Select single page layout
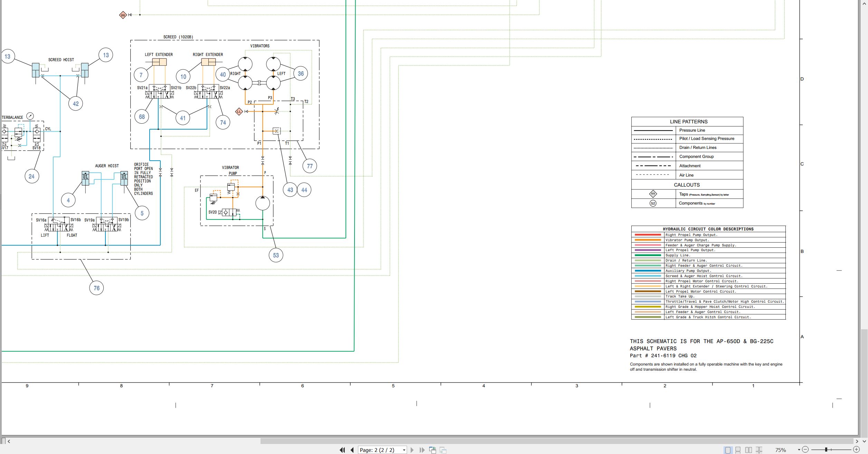This screenshot has height=454, width=868. 728,450
